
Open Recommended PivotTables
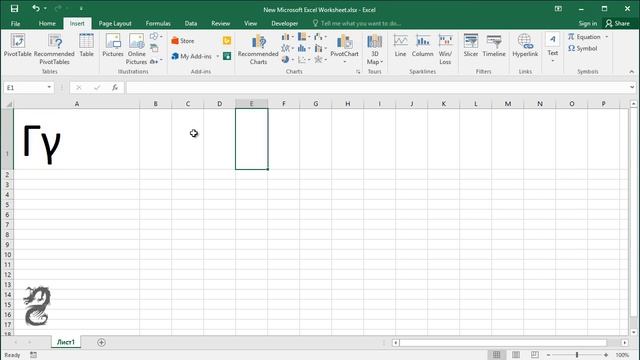click(54, 49)
